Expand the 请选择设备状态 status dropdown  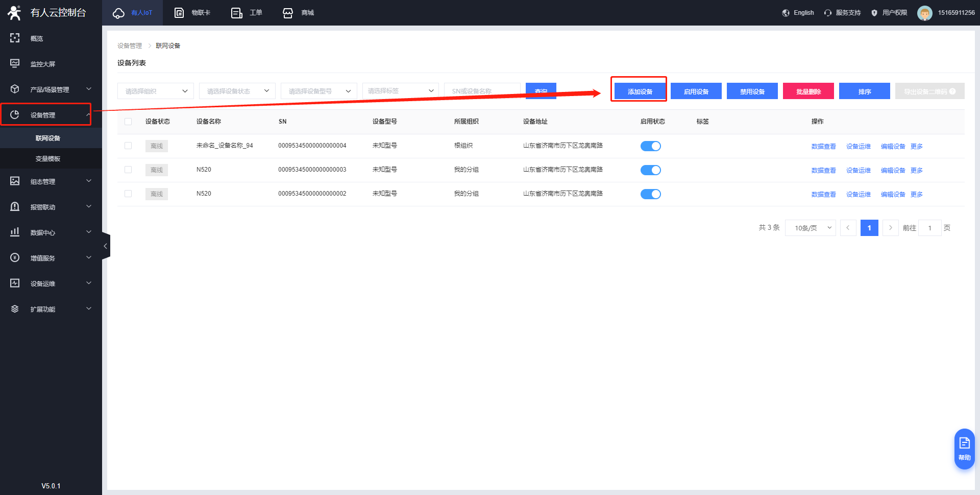pyautogui.click(x=237, y=91)
